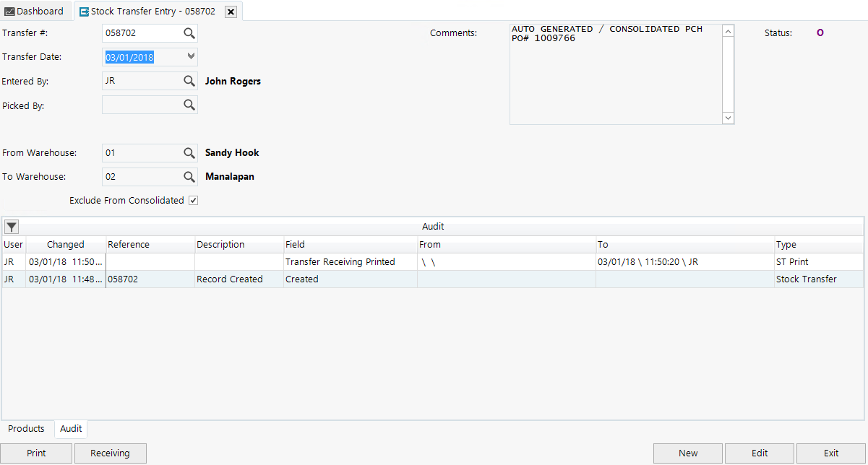
Task: Open the Transfer # lookup magnifier
Action: coord(189,32)
